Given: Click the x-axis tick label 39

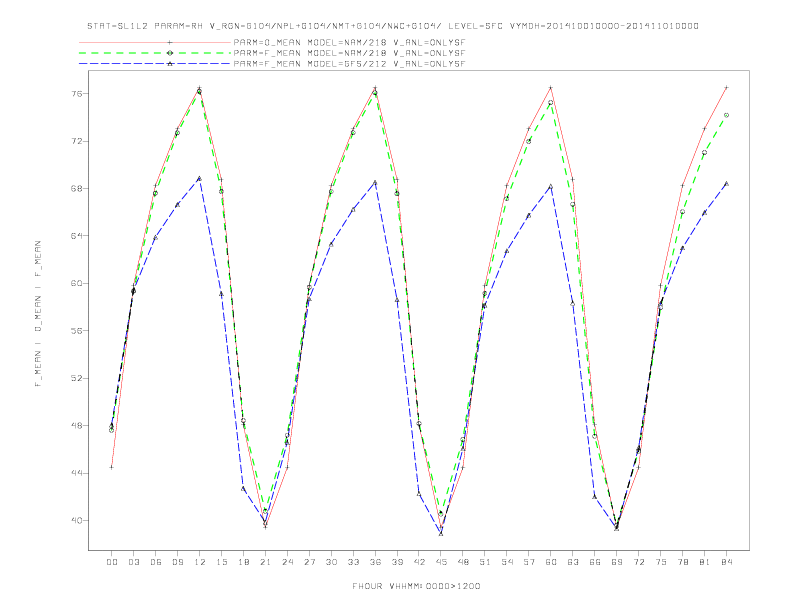Looking at the screenshot, I should (397, 562).
